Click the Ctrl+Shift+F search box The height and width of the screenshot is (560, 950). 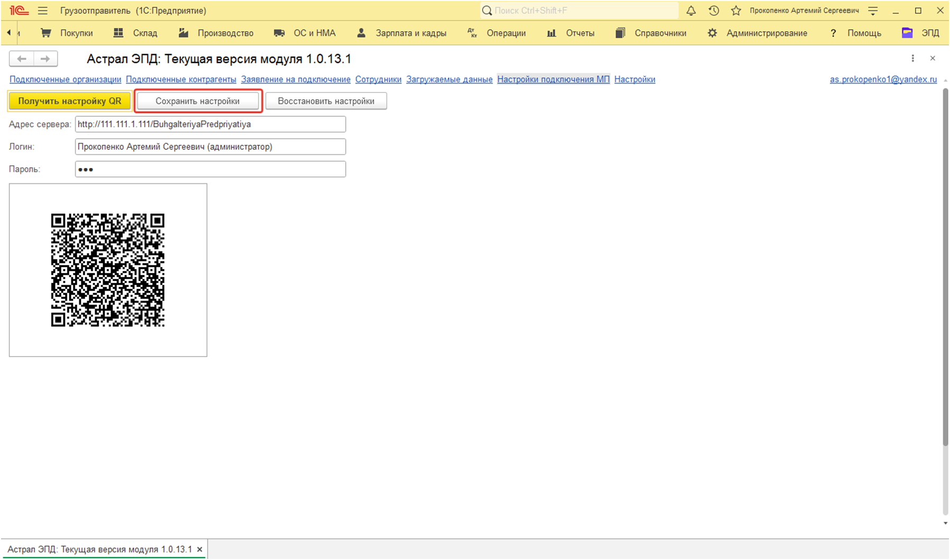579,11
